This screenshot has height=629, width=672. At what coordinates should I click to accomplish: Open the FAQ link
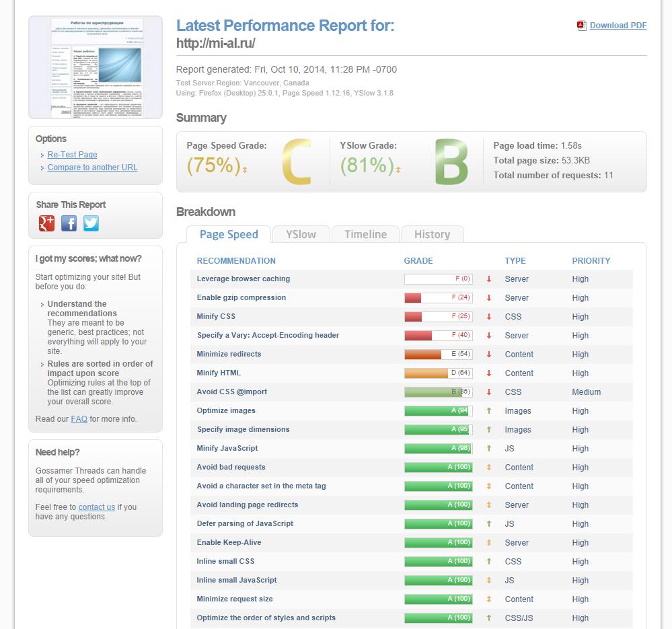coord(79,419)
